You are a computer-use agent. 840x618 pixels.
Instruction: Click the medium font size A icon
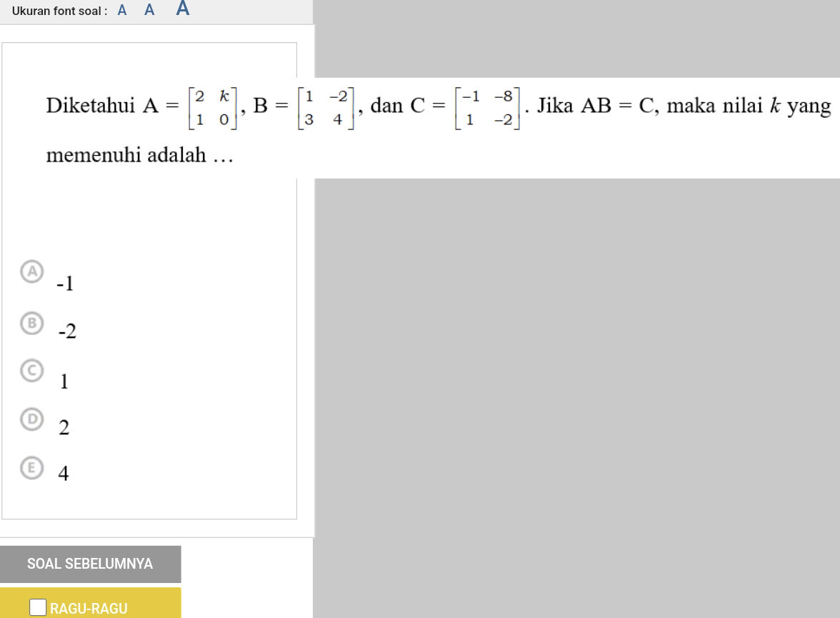click(149, 10)
